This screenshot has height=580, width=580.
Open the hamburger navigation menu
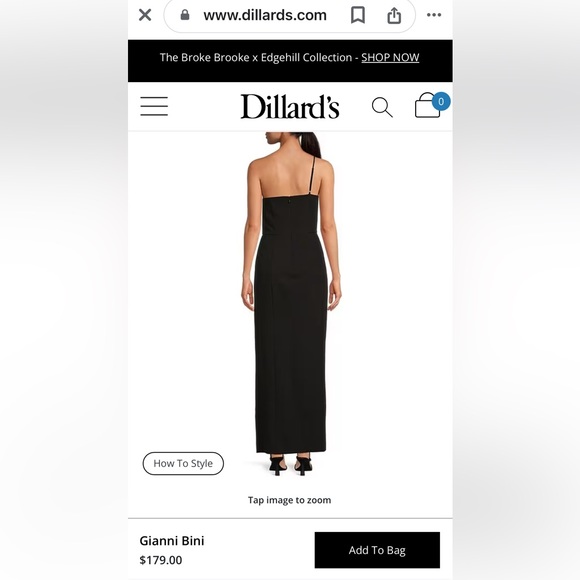[154, 107]
